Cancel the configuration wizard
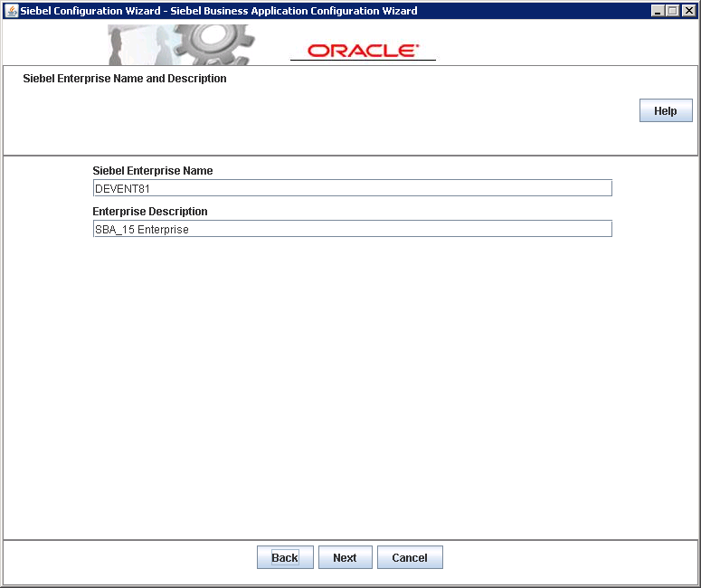This screenshot has width=701, height=588. [410, 557]
